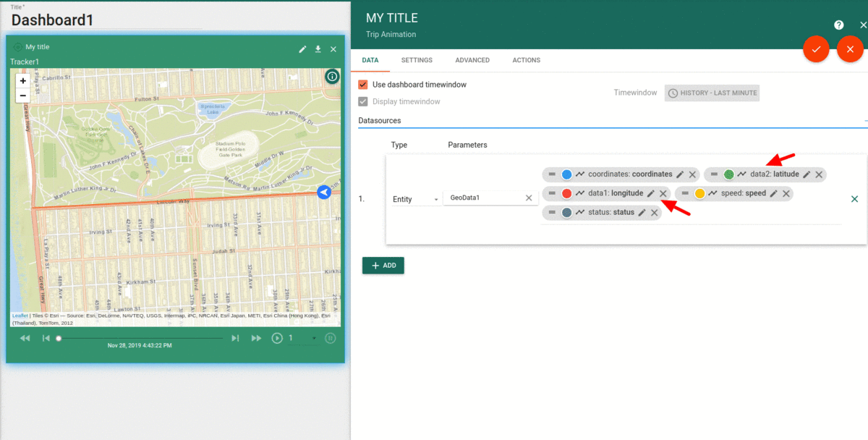Download the My title widget data
The width and height of the screenshot is (868, 440).
pyautogui.click(x=318, y=49)
